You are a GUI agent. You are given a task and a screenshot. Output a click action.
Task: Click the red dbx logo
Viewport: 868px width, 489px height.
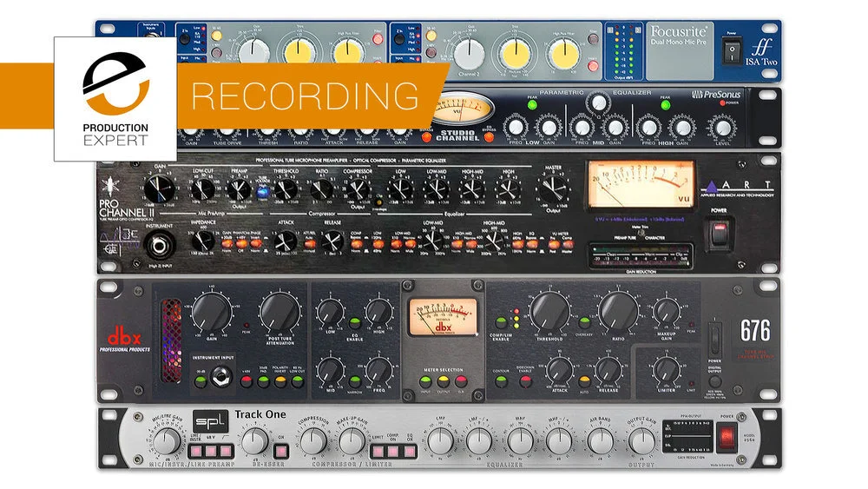(x=124, y=336)
